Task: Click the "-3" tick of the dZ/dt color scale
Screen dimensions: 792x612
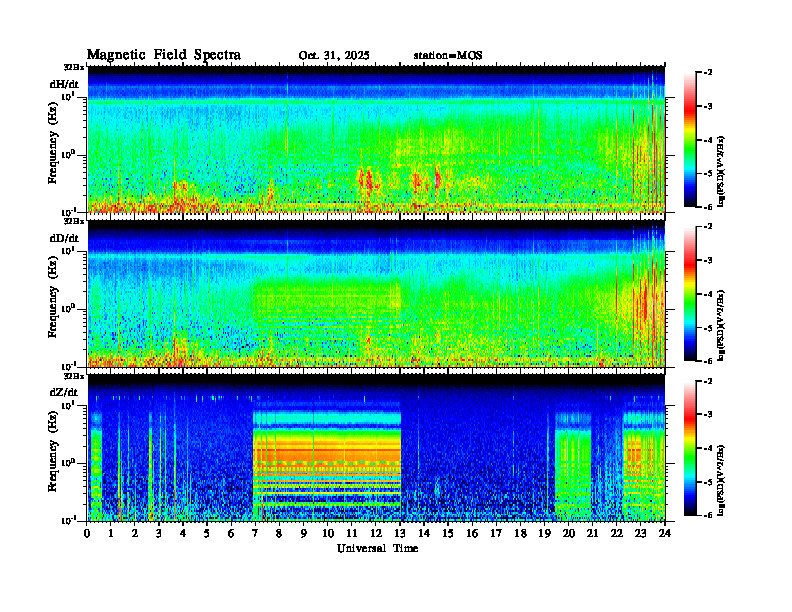Action: [709, 414]
